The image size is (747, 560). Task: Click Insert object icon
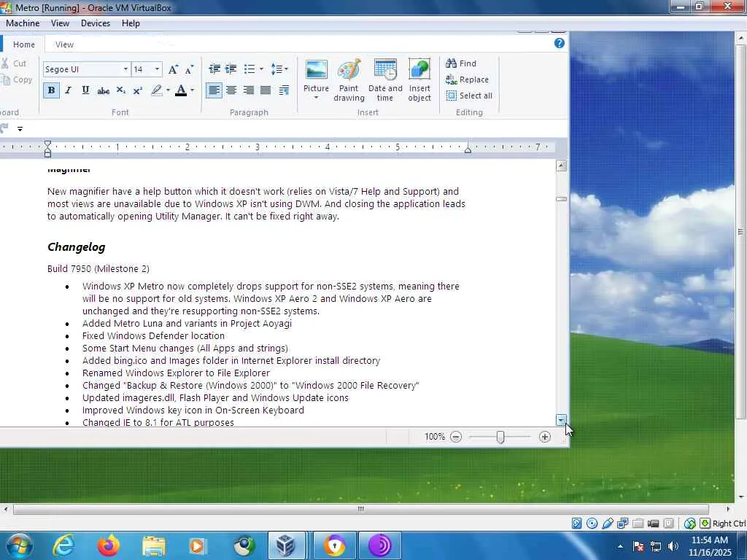[x=419, y=80]
